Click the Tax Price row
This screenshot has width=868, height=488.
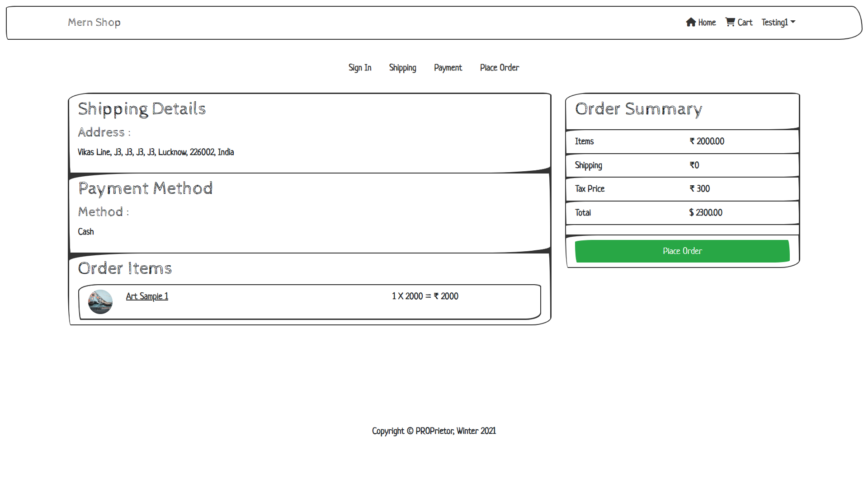tap(682, 189)
